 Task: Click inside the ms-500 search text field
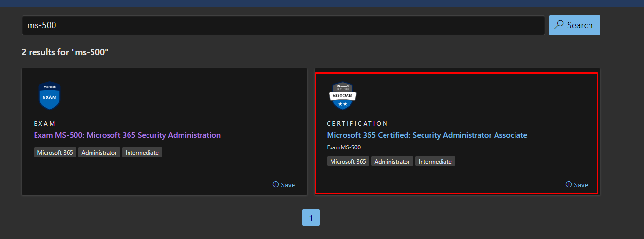point(282,25)
